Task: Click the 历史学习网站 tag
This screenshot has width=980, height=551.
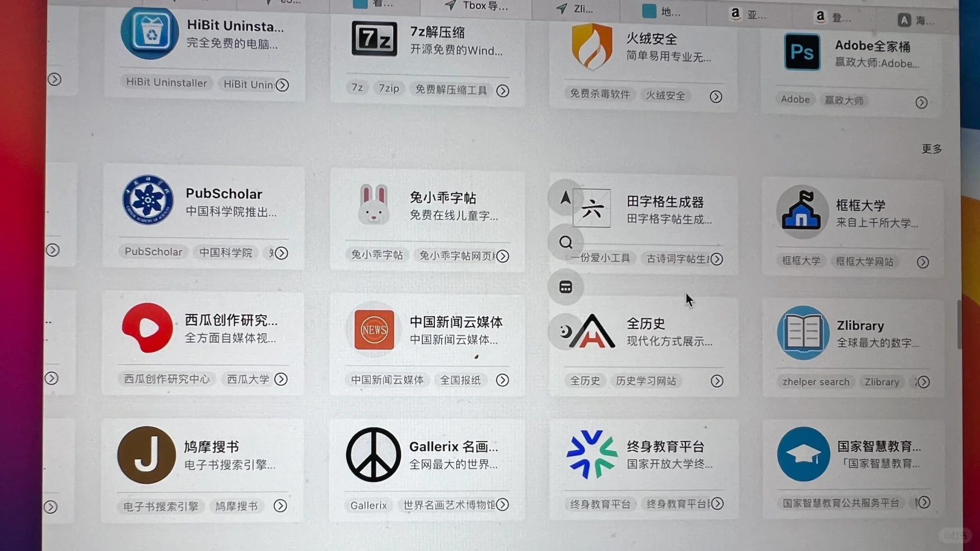Action: 646,381
